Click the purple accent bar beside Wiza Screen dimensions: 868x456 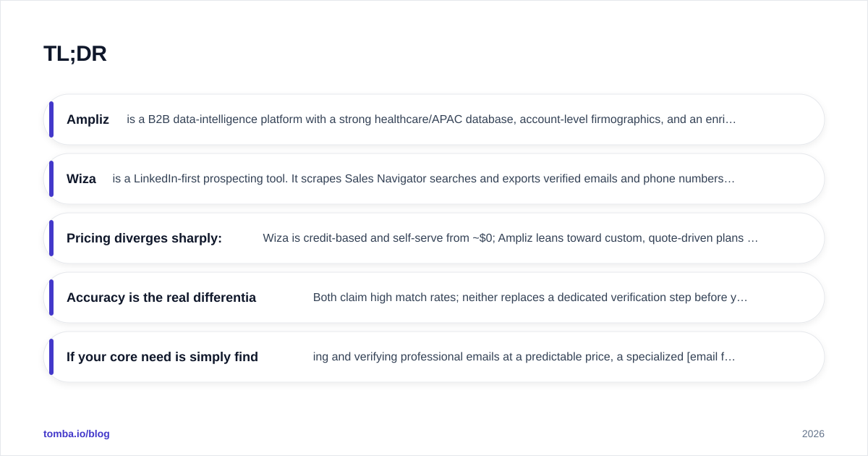51,179
